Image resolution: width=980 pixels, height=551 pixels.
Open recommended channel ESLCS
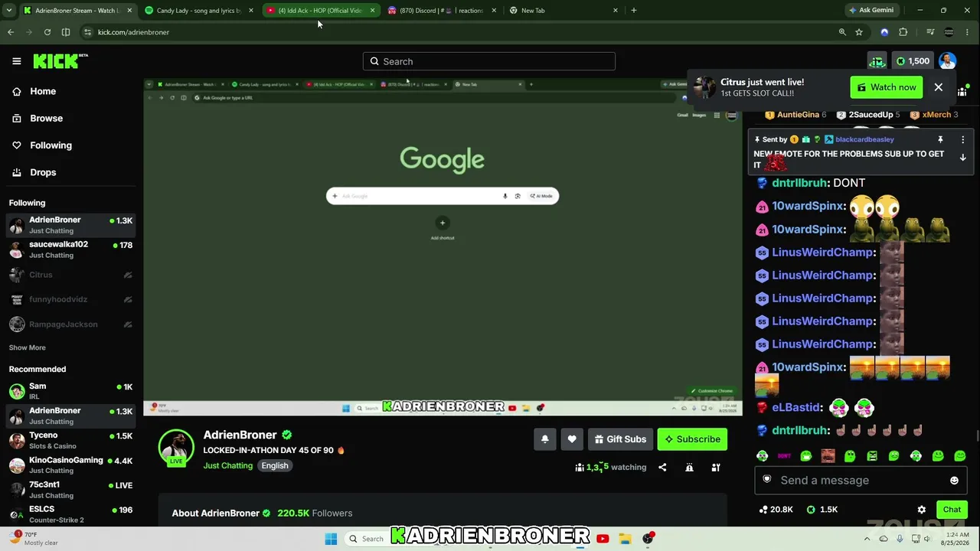[x=71, y=514]
